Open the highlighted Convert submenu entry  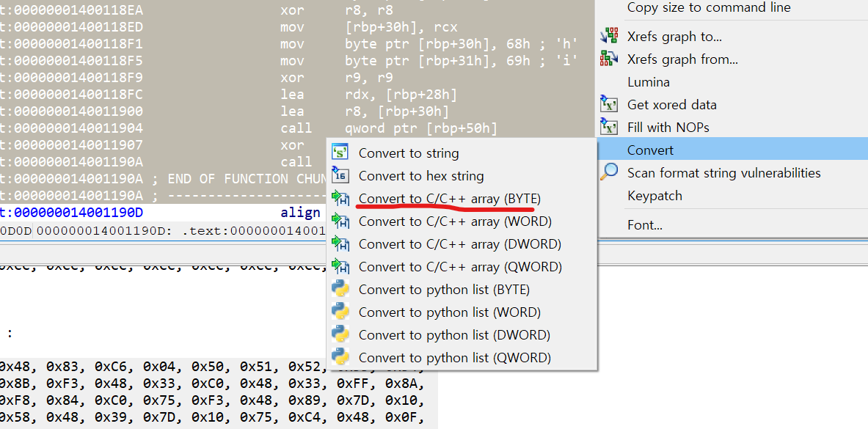pos(732,150)
